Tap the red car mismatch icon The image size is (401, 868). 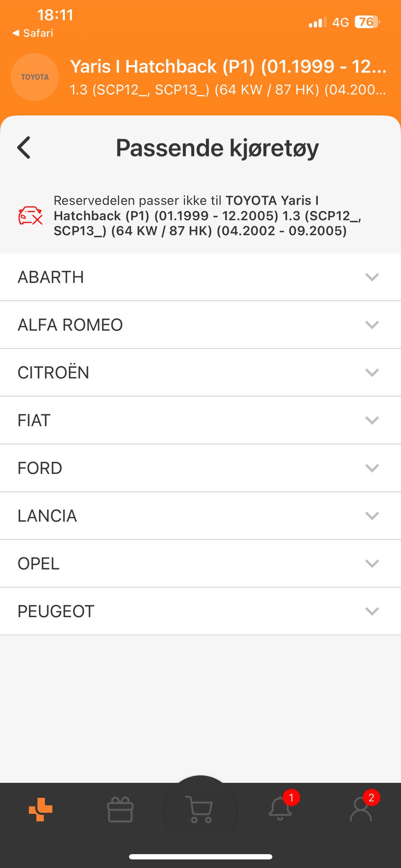coord(30,215)
